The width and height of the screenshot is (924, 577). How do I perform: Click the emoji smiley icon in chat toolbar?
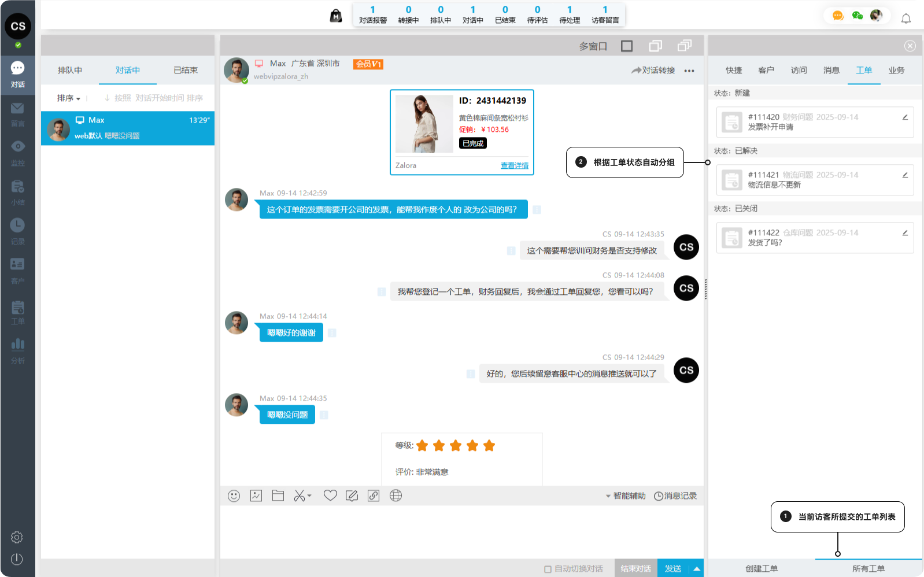pyautogui.click(x=234, y=496)
